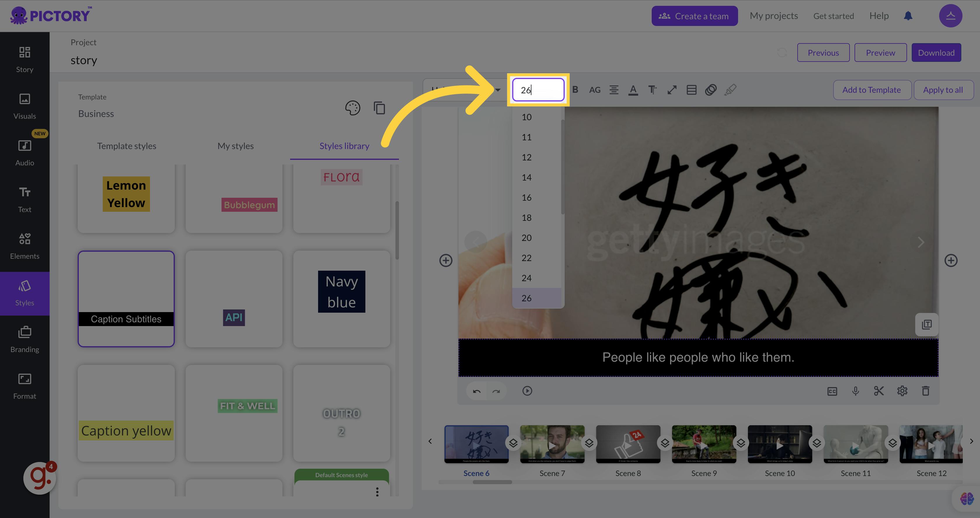Choose the Lemon Yellow style card
Image resolution: width=980 pixels, height=518 pixels.
126,198
